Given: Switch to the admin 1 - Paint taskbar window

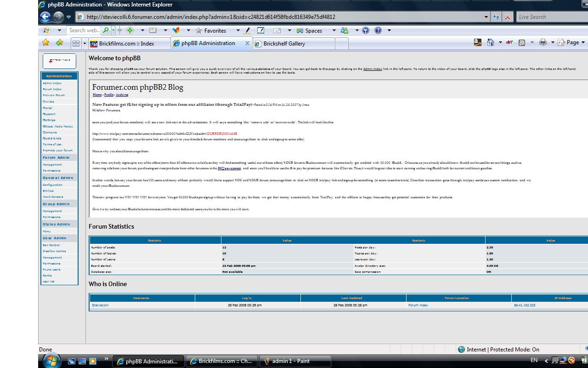Looking at the screenshot, I should tap(295, 361).
